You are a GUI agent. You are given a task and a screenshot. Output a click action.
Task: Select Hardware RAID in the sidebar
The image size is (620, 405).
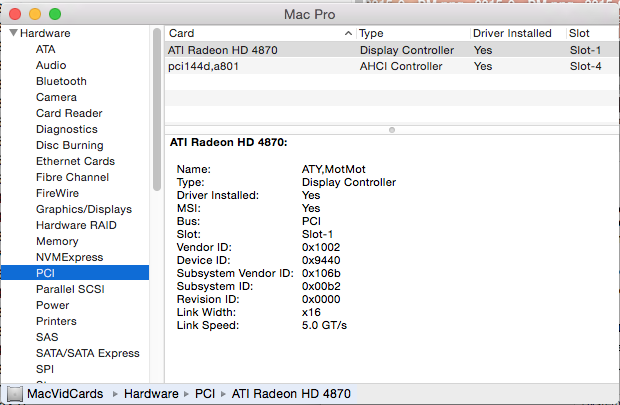(76, 225)
